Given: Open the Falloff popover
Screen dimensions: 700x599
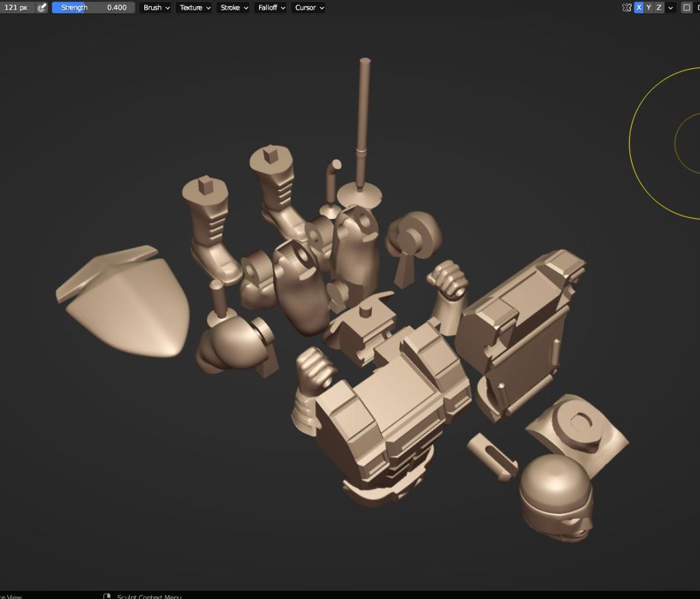Looking at the screenshot, I should tap(271, 8).
